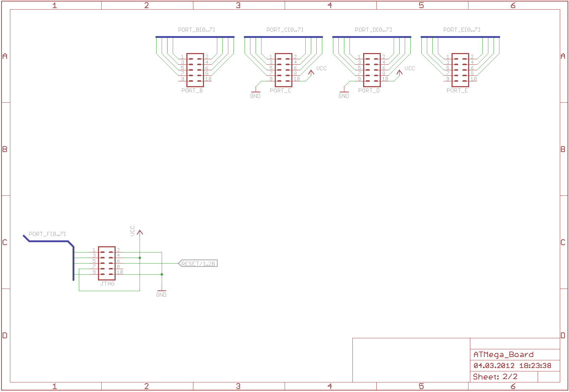Click pin 6 label of the JTAG header
Viewport: 569px width, 392px height.
click(118, 261)
